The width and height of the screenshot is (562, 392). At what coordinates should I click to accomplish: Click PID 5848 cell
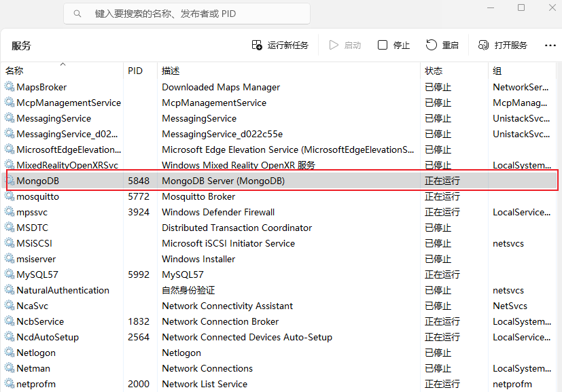(139, 181)
